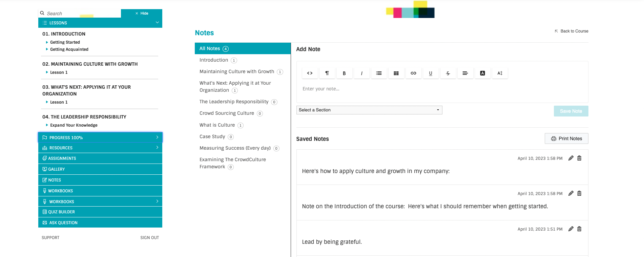Open Lesson 1 under Maintaining Culture
The height and width of the screenshot is (257, 644).
(59, 72)
